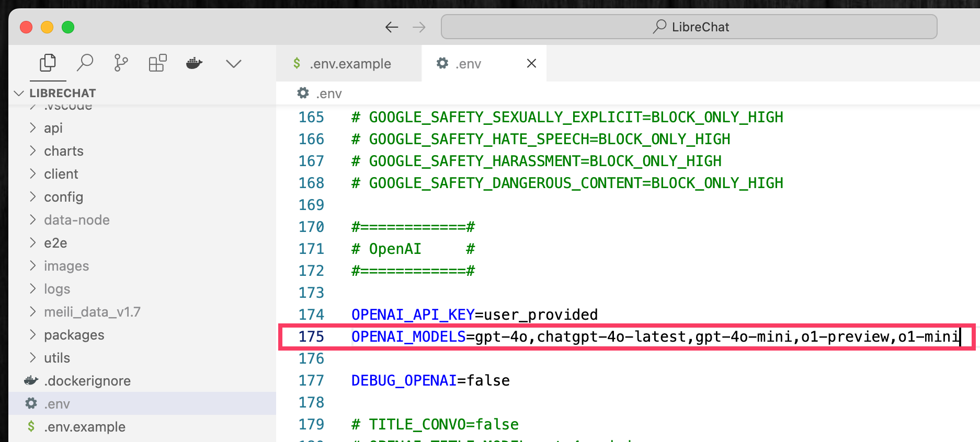This screenshot has width=980, height=442.
Task: Close the .env tab
Action: [531, 63]
